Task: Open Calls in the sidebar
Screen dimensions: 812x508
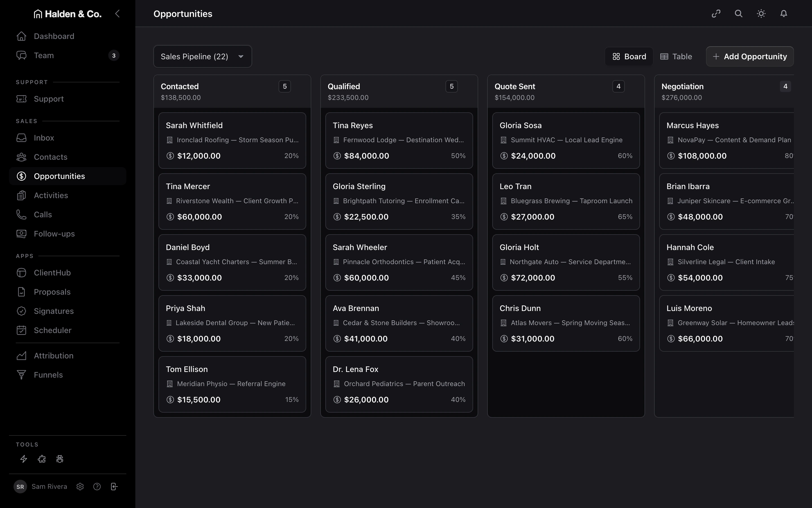Action: 68,214
